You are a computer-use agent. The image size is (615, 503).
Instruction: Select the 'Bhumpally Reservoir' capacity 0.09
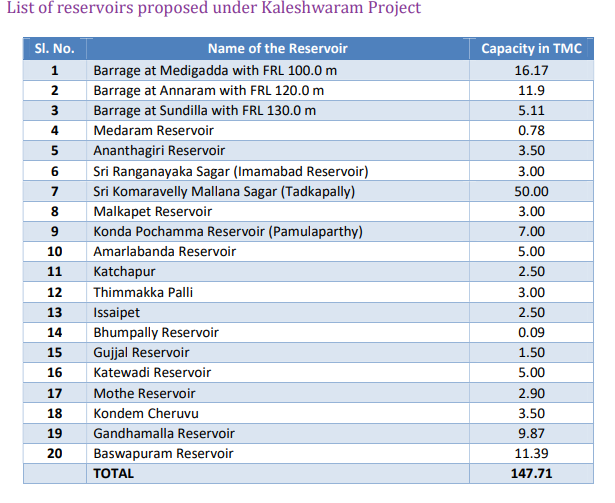point(530,332)
